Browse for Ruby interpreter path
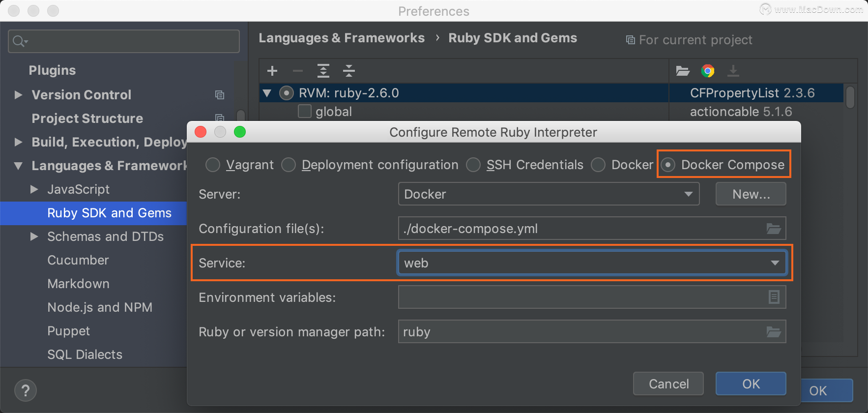The height and width of the screenshot is (413, 868). [774, 332]
